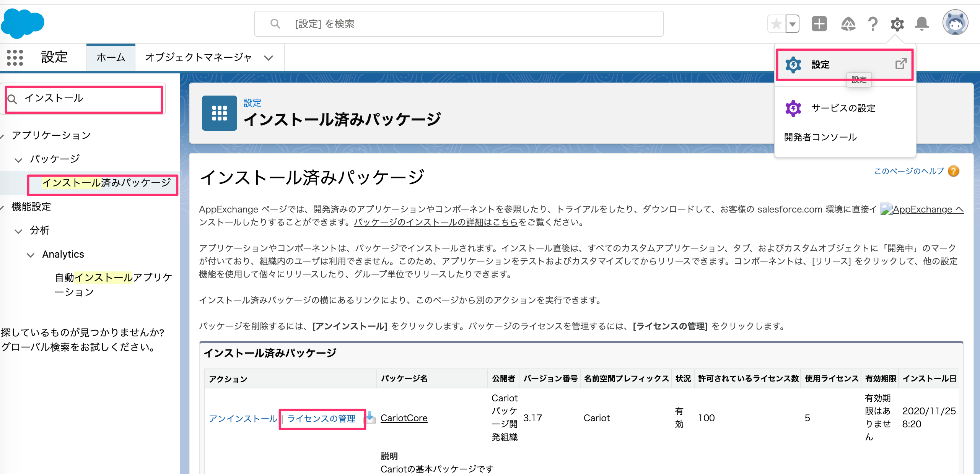Choose サービスの設定 from the gear menu
The height and width of the screenshot is (474, 980).
[843, 108]
